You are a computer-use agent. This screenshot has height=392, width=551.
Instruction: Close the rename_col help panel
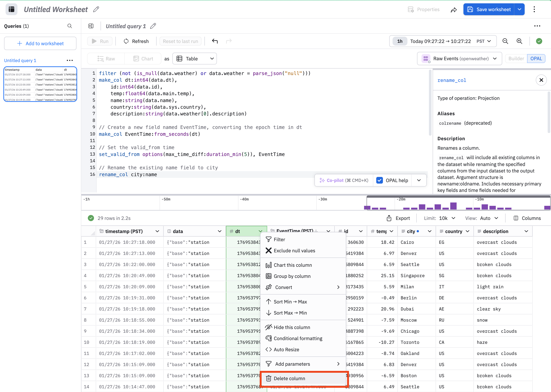point(541,80)
